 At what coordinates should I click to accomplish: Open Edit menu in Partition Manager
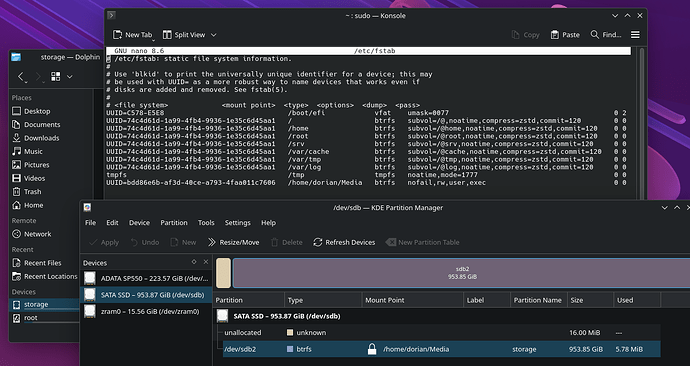point(112,223)
